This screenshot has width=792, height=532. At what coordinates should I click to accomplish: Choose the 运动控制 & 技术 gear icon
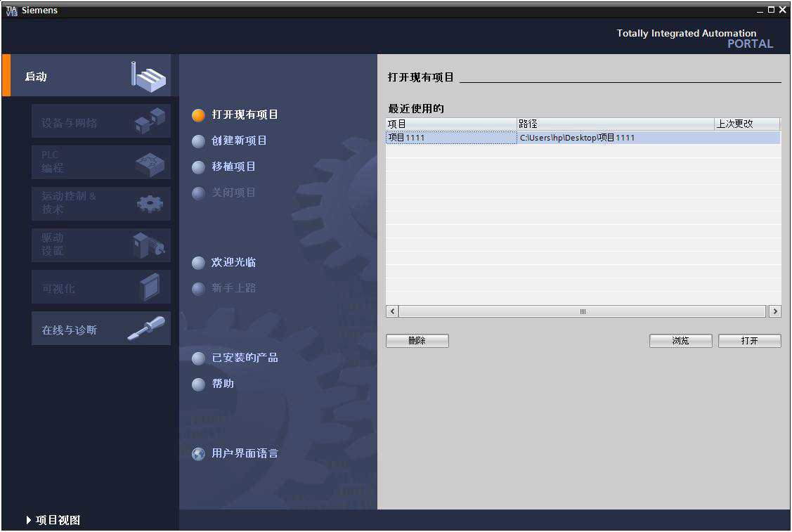(x=150, y=204)
